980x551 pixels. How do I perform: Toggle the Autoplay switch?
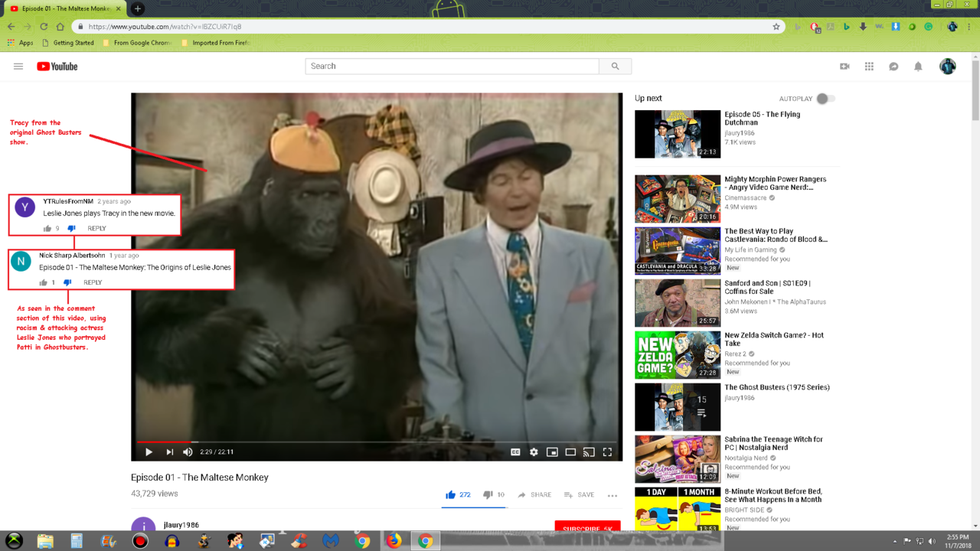(x=825, y=99)
